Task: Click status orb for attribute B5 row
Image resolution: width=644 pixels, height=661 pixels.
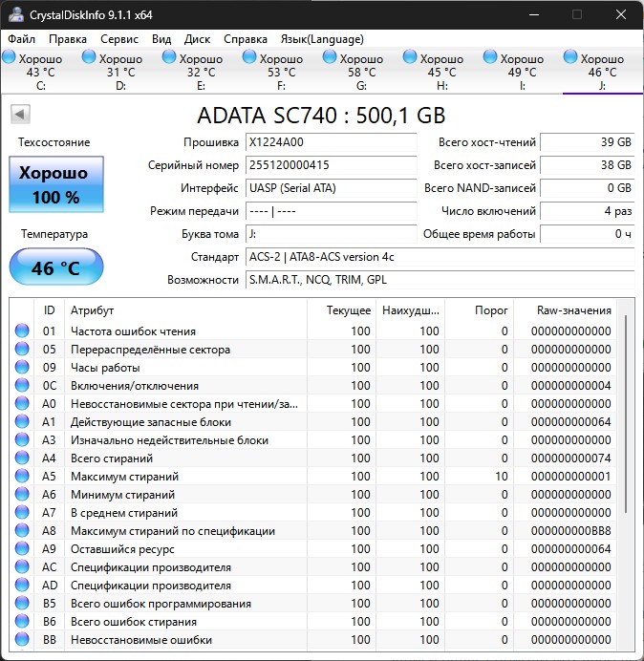Action: pos(22,603)
